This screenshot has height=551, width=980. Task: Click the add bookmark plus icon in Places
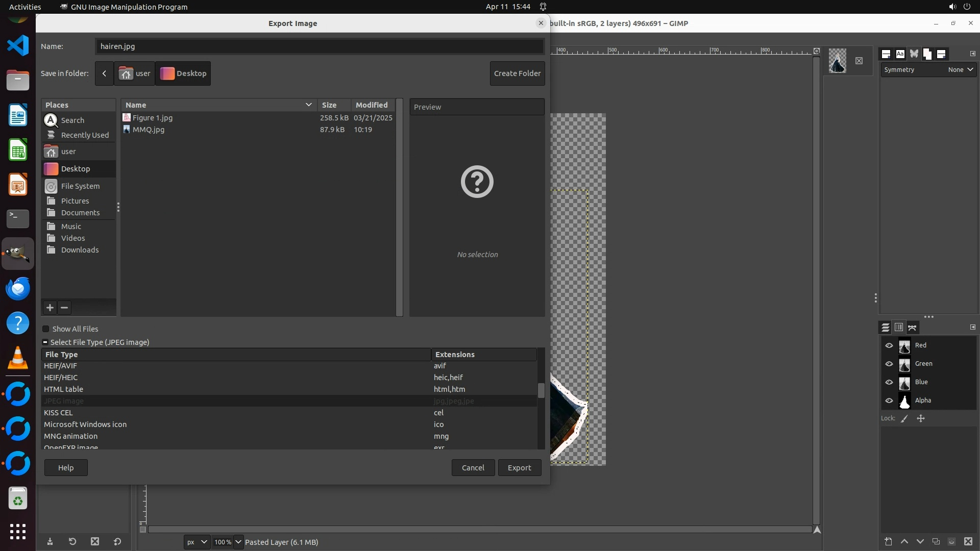point(50,308)
